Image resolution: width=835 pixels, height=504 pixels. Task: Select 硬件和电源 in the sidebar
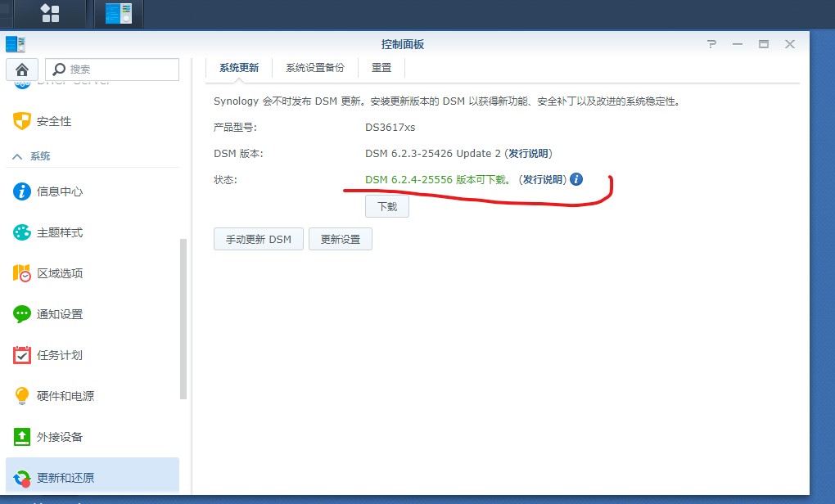[65, 397]
